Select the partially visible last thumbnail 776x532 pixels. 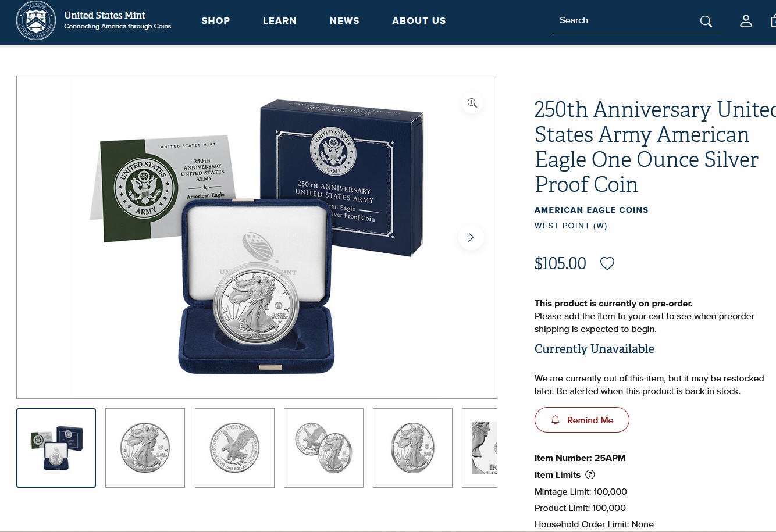coord(480,448)
